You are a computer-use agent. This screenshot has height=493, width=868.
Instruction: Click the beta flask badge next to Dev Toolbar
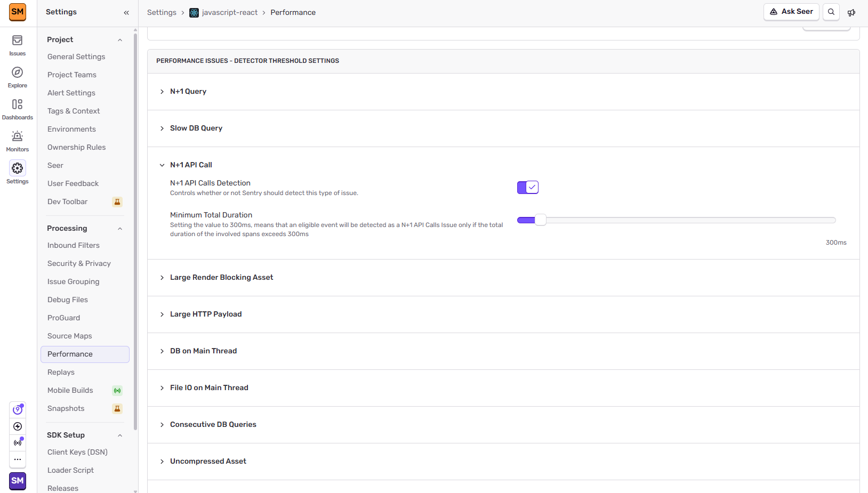tap(117, 201)
